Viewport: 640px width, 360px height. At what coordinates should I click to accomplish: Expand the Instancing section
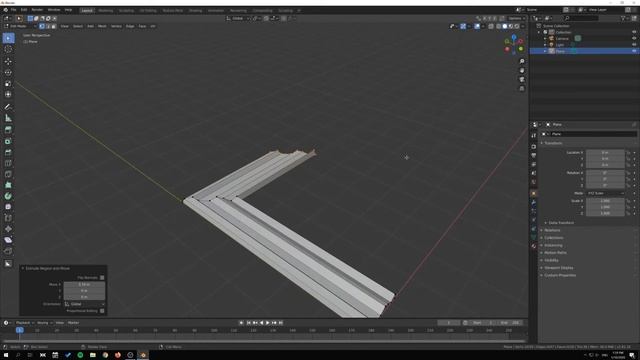point(552,245)
